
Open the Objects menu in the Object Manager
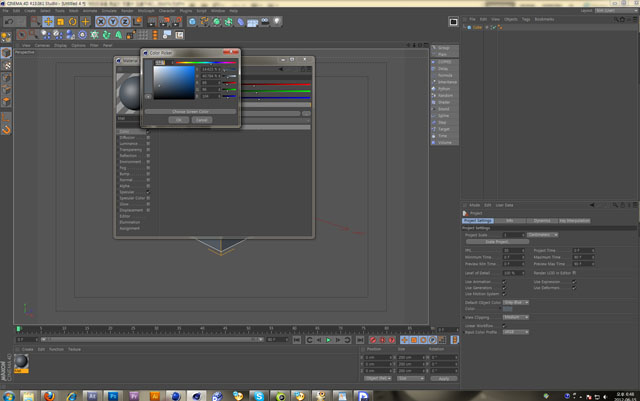(511, 19)
